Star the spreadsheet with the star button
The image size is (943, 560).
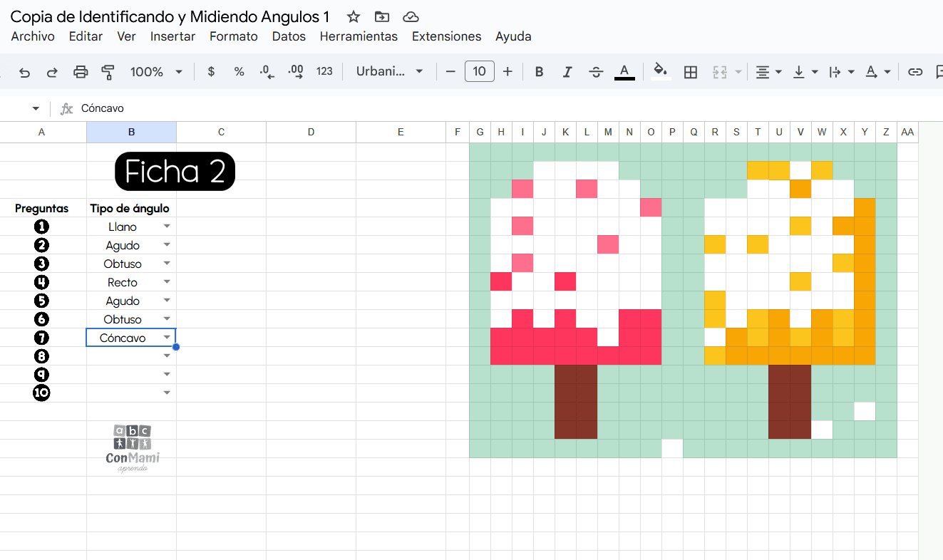point(352,16)
